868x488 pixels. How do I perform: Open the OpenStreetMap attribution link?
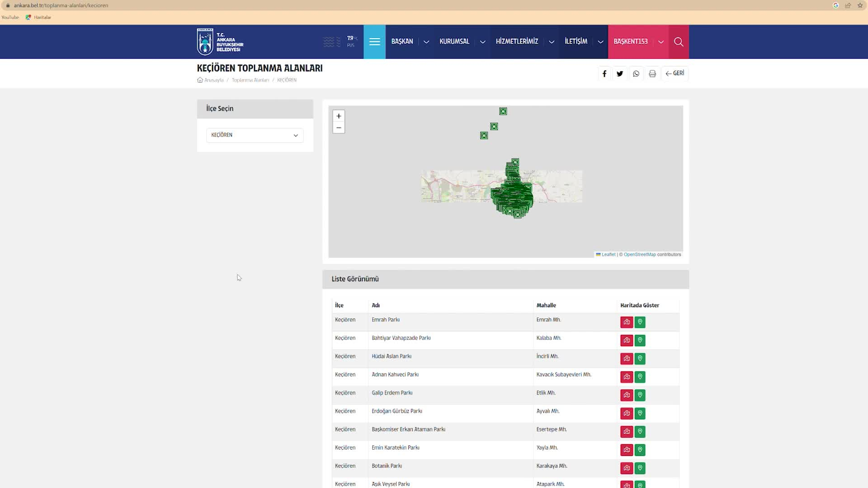pos(639,254)
